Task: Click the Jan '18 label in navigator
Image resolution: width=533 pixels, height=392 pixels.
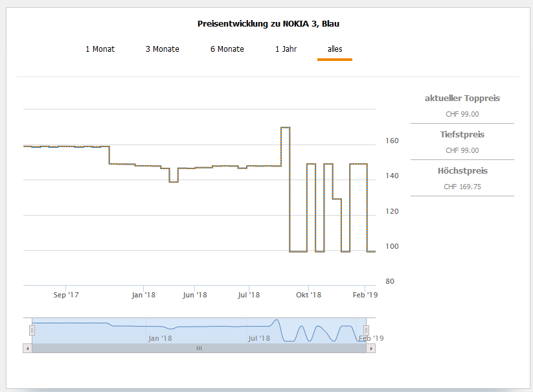Action: pos(159,338)
